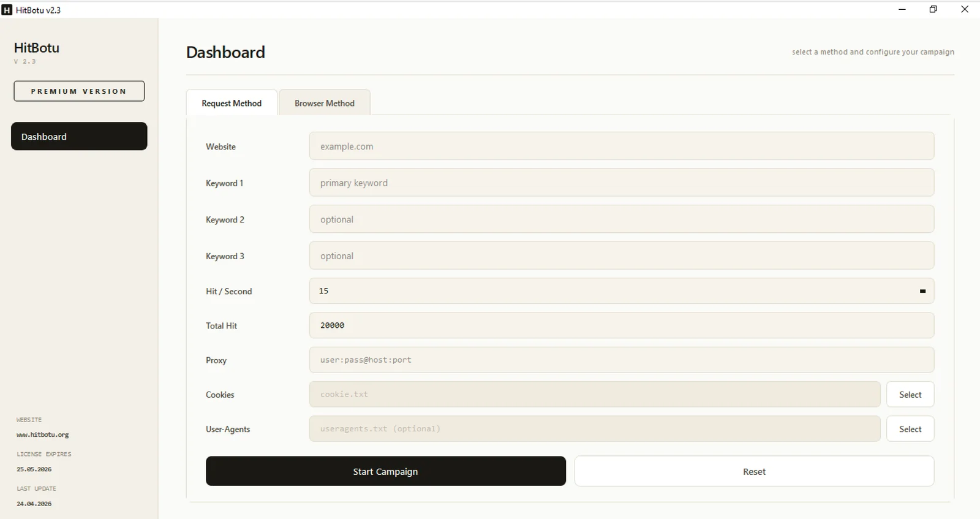This screenshot has height=519, width=980.
Task: Click the cookie.txt path field
Action: (x=595, y=395)
